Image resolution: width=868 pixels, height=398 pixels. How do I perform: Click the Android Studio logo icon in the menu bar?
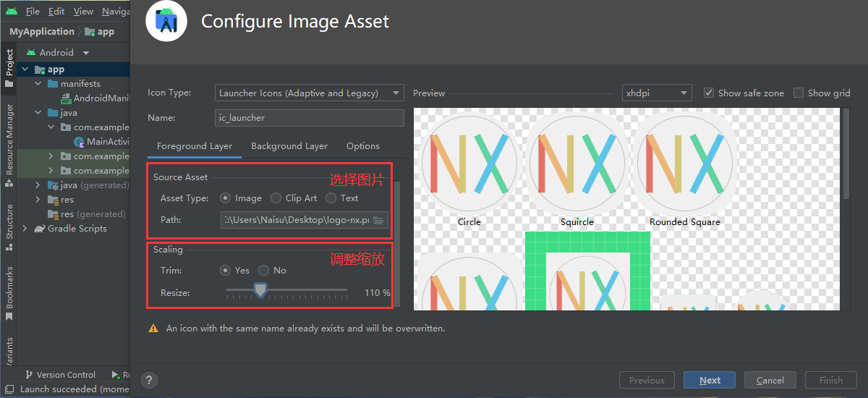click(11, 11)
